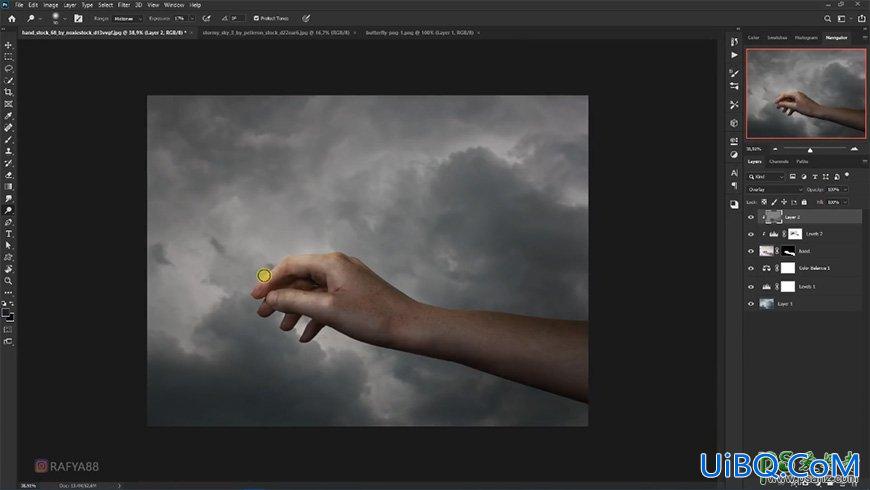The height and width of the screenshot is (490, 870).
Task: Open the Search icon at top right
Action: pyautogui.click(x=827, y=18)
